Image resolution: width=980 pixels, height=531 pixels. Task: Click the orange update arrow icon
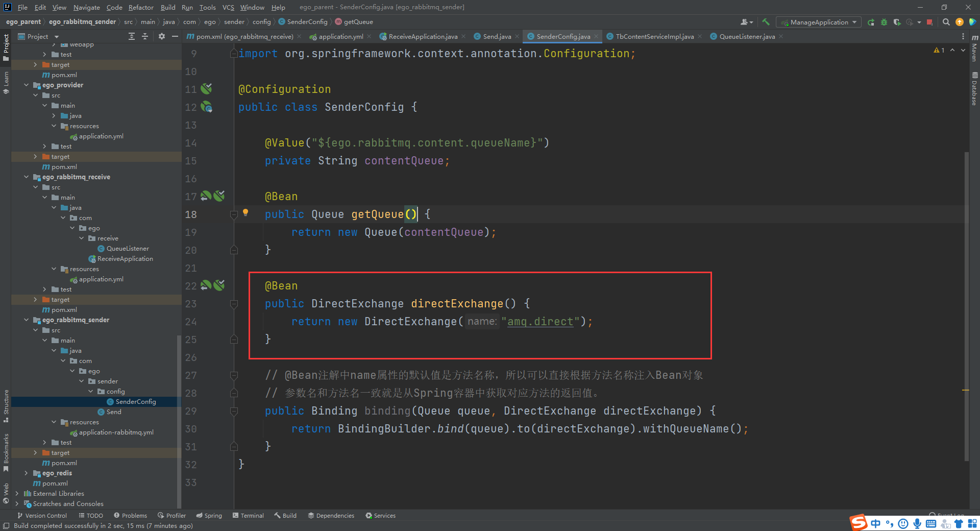960,22
